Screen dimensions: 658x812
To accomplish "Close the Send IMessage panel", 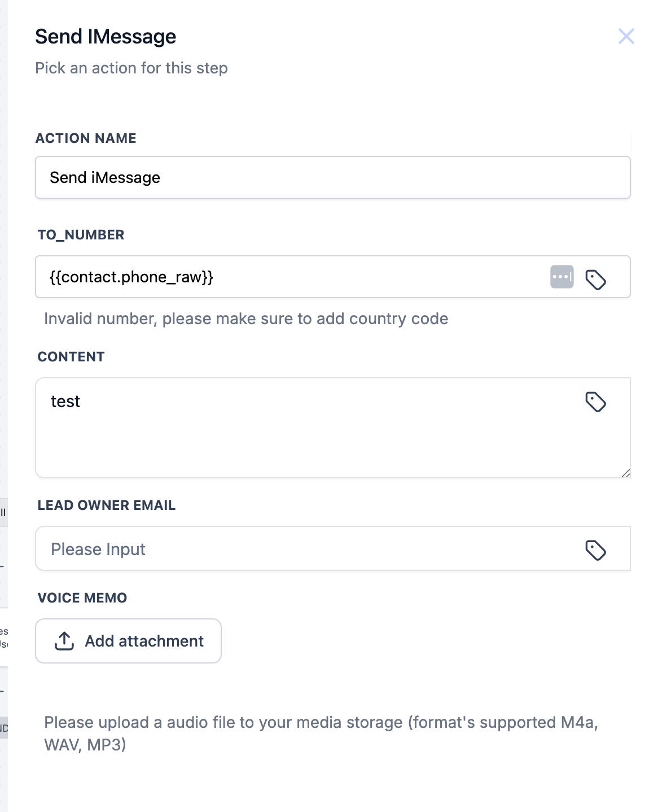I will pyautogui.click(x=626, y=36).
